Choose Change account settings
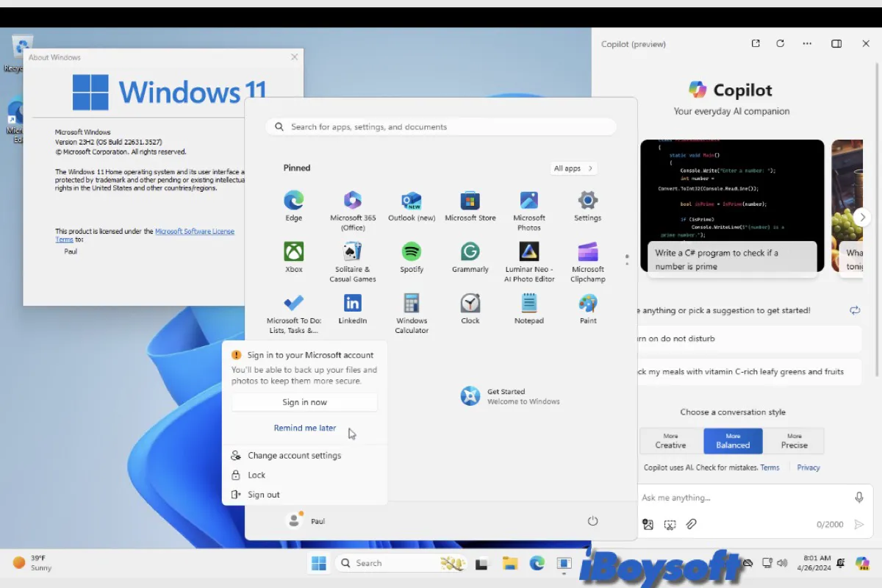 pos(294,455)
